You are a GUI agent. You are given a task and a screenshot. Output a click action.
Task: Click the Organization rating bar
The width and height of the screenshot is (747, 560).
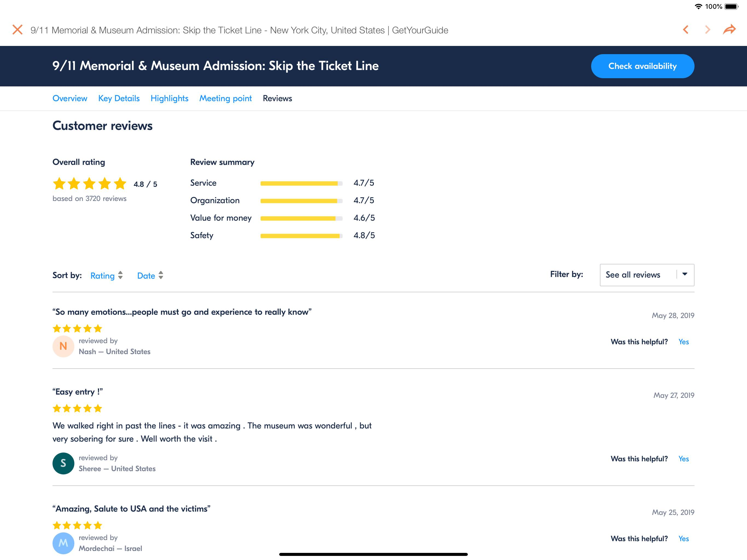pos(301,201)
